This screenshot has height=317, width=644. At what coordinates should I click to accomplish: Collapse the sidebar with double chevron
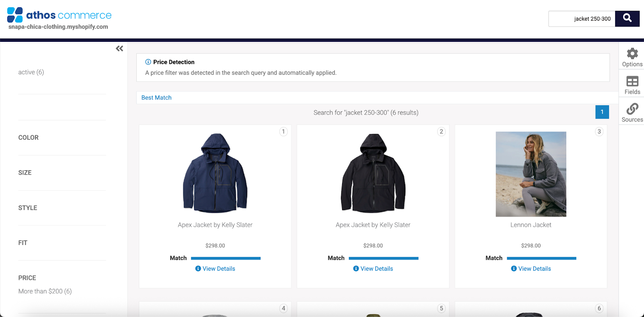point(120,49)
